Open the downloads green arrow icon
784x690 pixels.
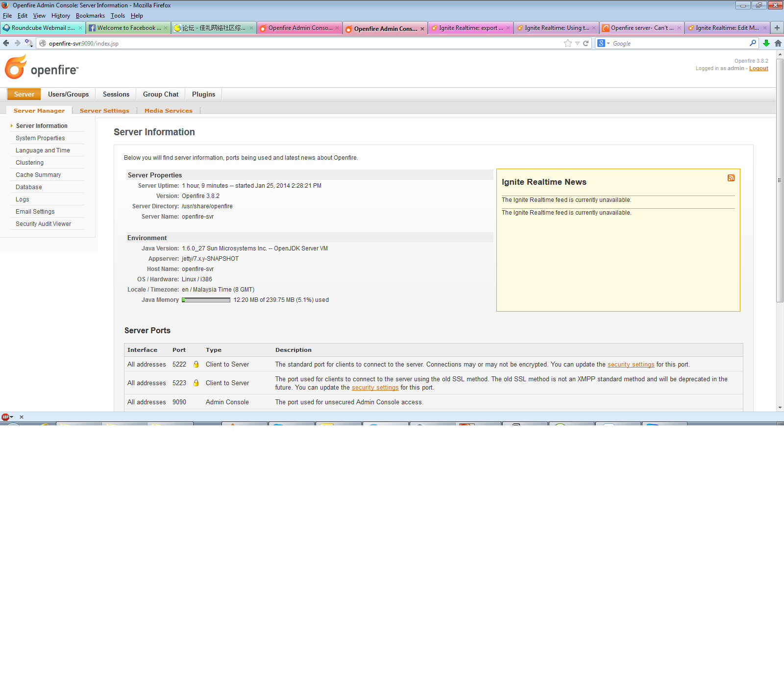[x=766, y=43]
